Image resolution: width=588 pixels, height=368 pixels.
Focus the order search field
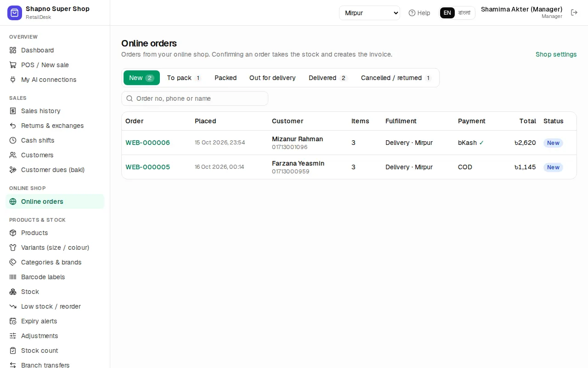195,98
